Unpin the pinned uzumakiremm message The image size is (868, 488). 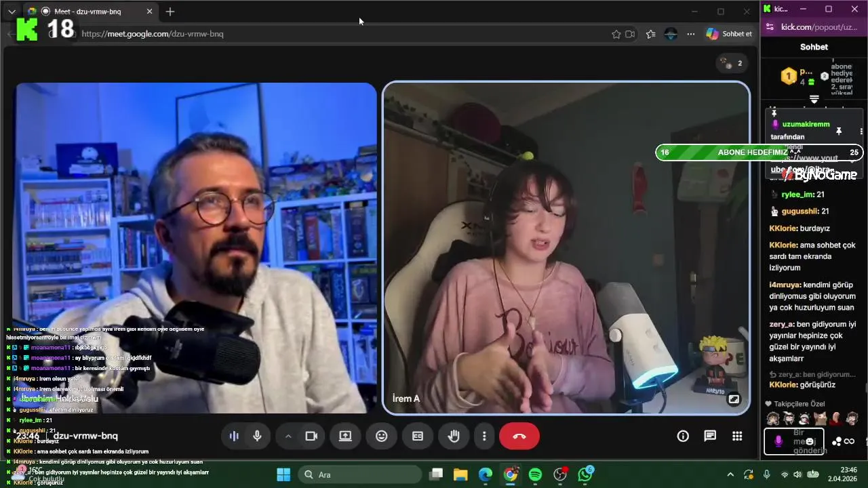(839, 131)
